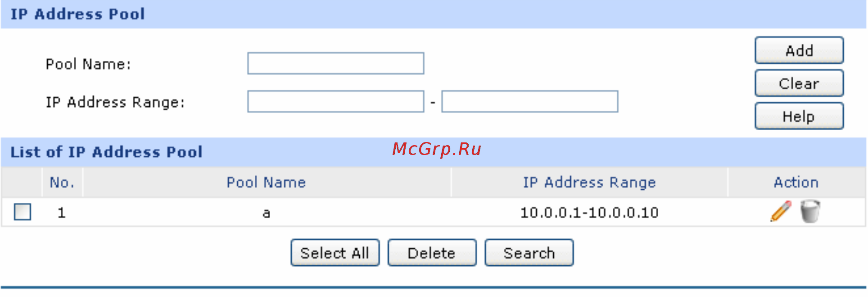This screenshot has width=868, height=297.
Task: Click the Action column header
Action: click(796, 183)
